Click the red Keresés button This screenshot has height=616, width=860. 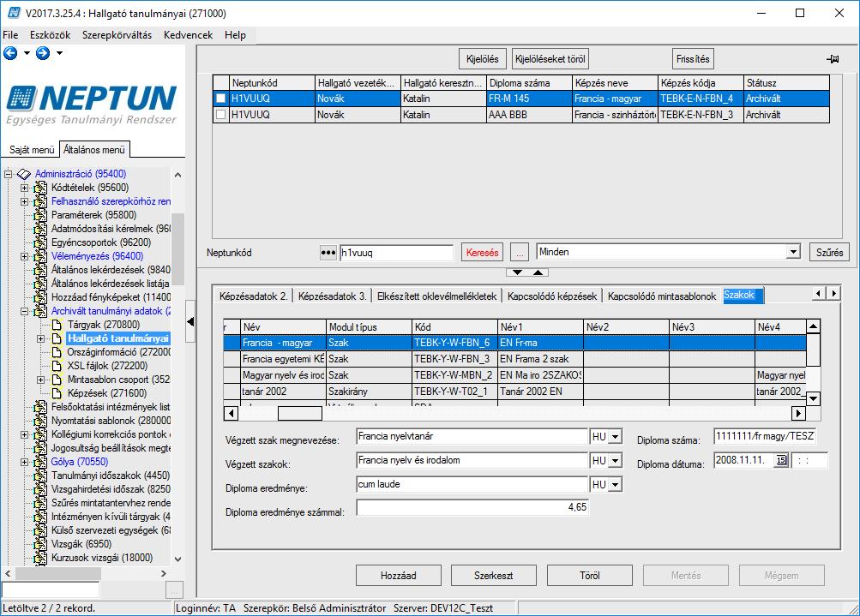click(x=483, y=253)
